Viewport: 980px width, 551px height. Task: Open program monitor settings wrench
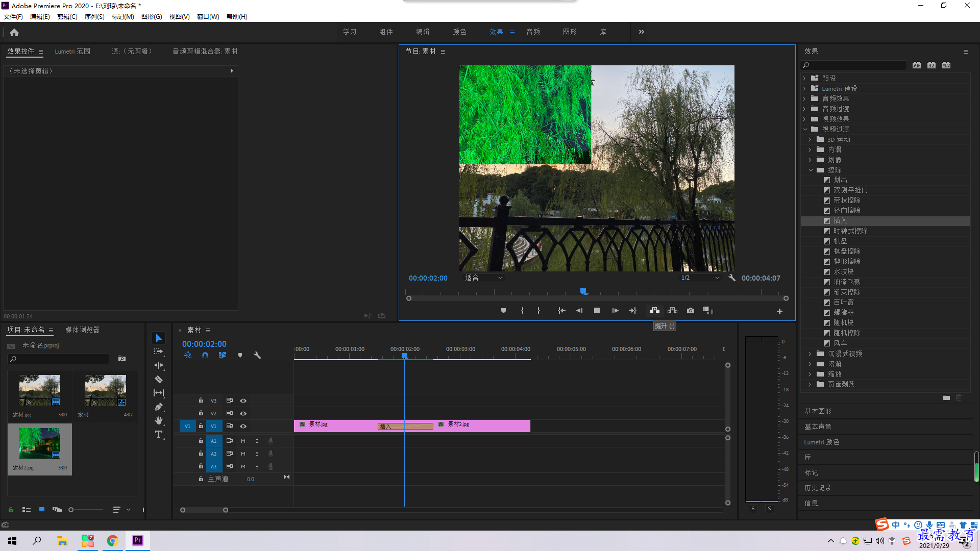pyautogui.click(x=732, y=278)
